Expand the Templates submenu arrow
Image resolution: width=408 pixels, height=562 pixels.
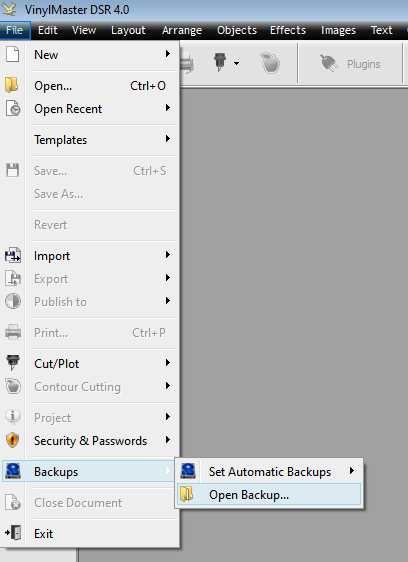167,139
